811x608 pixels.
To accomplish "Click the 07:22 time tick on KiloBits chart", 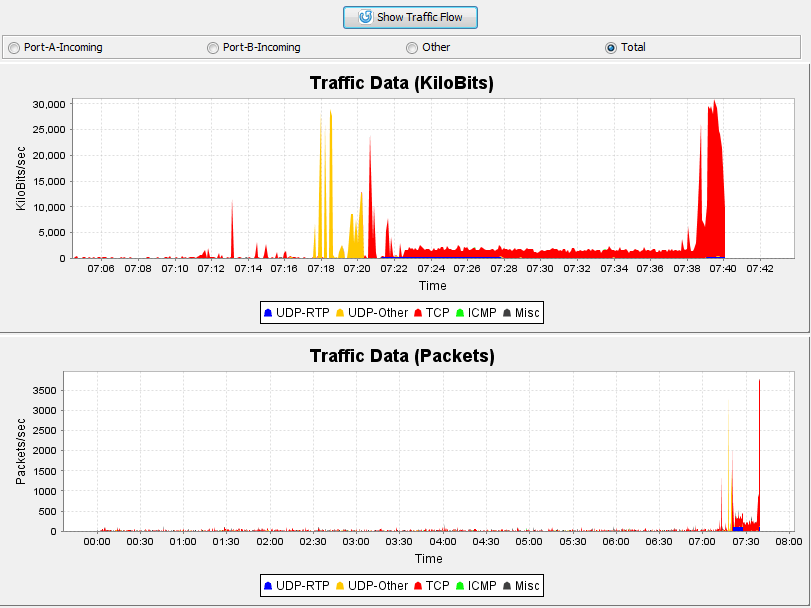I will tap(394, 269).
